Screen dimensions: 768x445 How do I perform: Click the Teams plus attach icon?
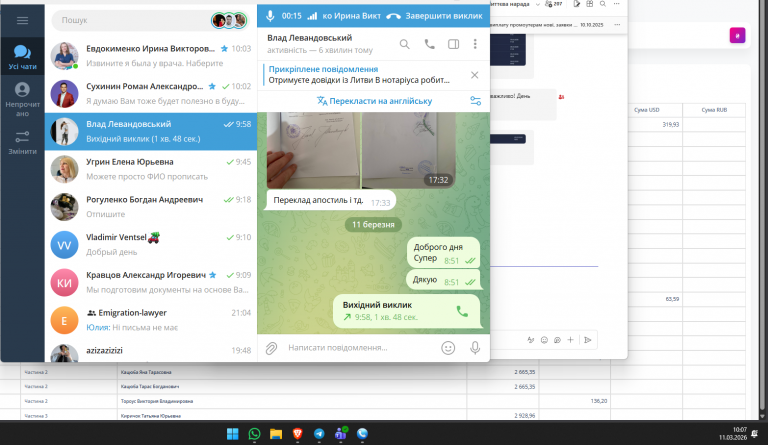point(571,340)
